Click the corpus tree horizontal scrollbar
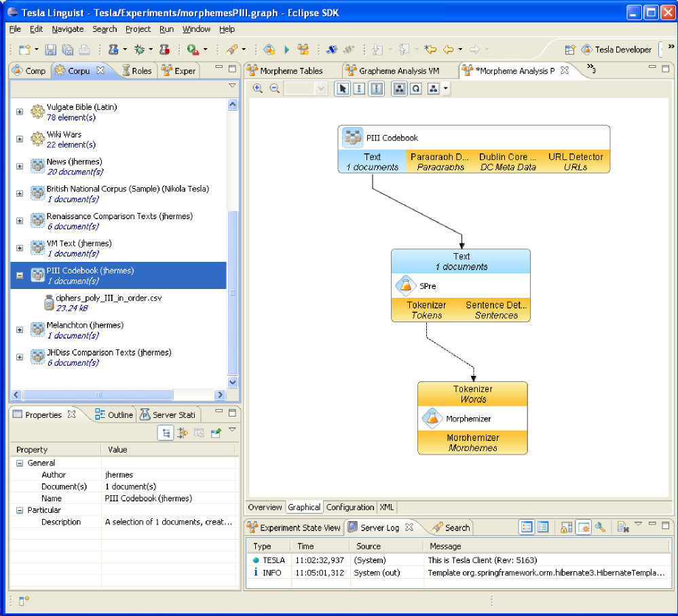Screen dimensions: 678x616 coord(99,395)
